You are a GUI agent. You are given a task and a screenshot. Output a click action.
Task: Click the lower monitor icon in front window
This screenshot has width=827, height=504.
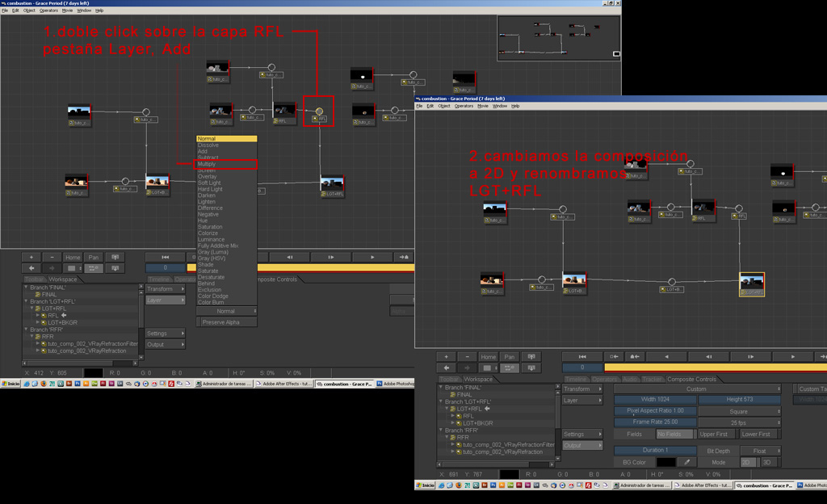pyautogui.click(x=531, y=367)
